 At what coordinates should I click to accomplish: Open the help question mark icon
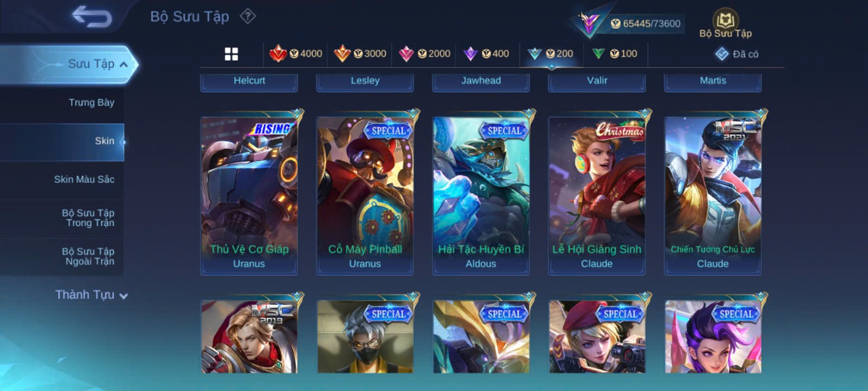[x=248, y=16]
